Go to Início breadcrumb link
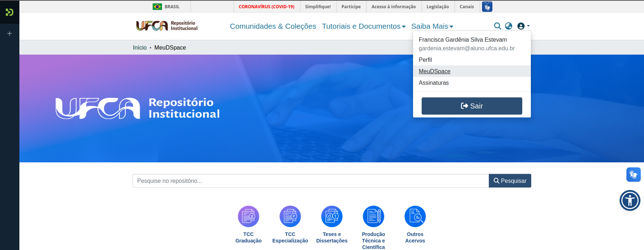 [x=140, y=47]
